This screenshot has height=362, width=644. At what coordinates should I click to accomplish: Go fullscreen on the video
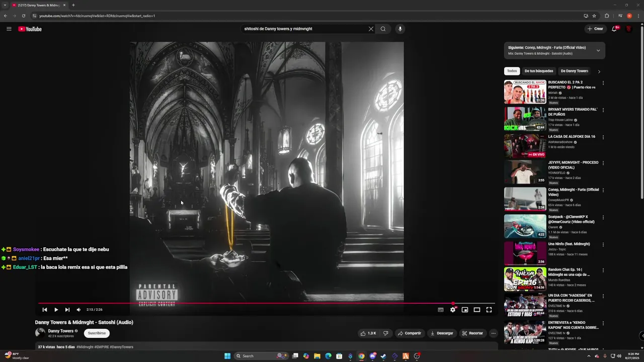489,310
